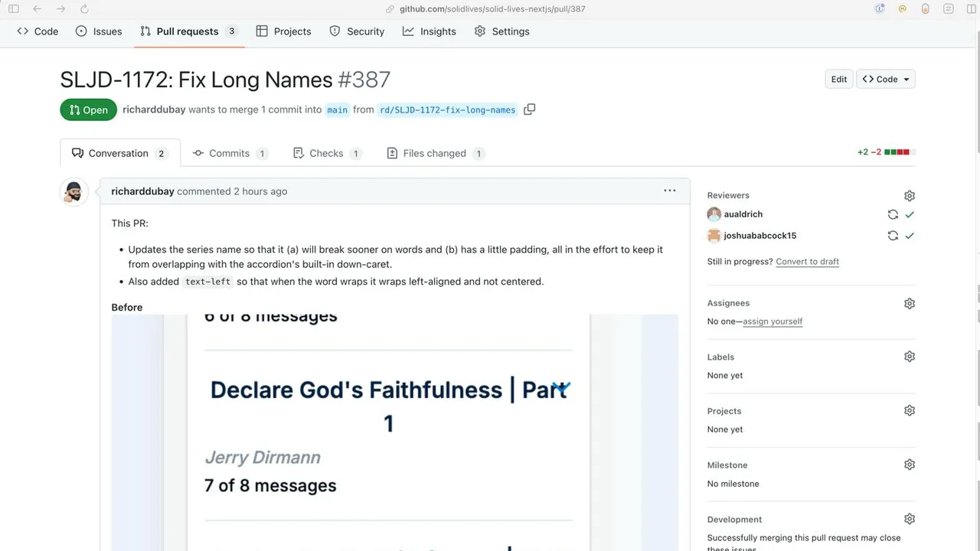This screenshot has height=551, width=980.
Task: Open the Before screenshot image
Action: point(394,432)
